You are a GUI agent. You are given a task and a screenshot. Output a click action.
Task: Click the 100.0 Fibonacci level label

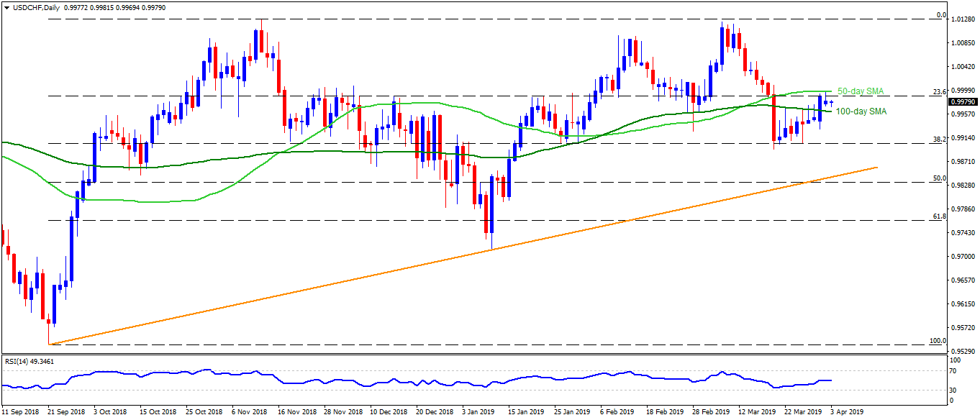point(936,340)
